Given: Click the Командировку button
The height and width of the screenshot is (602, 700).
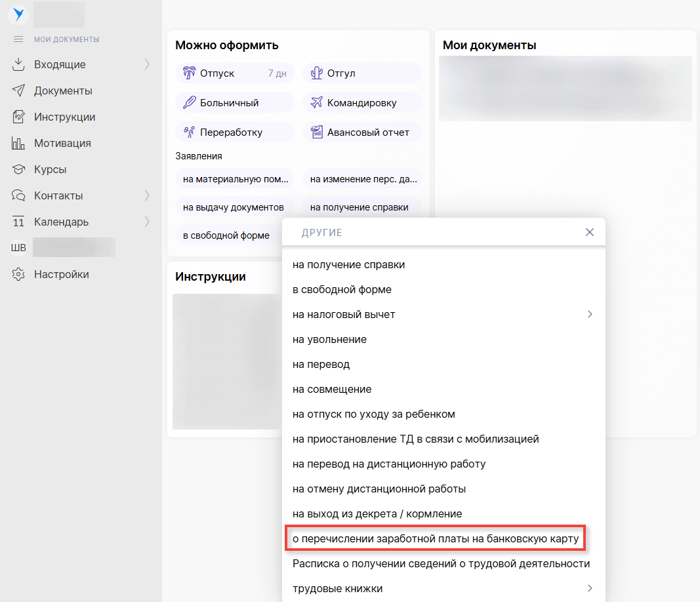Looking at the screenshot, I should click(361, 103).
